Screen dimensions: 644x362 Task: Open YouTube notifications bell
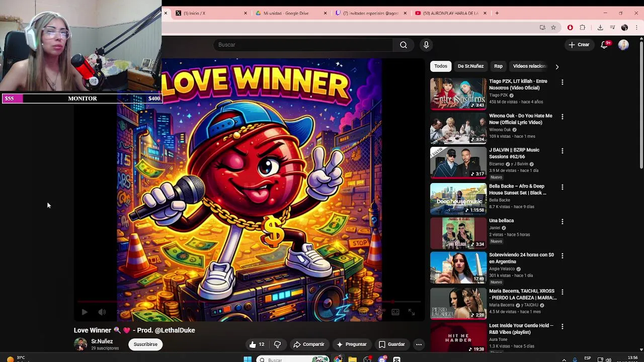[605, 45]
